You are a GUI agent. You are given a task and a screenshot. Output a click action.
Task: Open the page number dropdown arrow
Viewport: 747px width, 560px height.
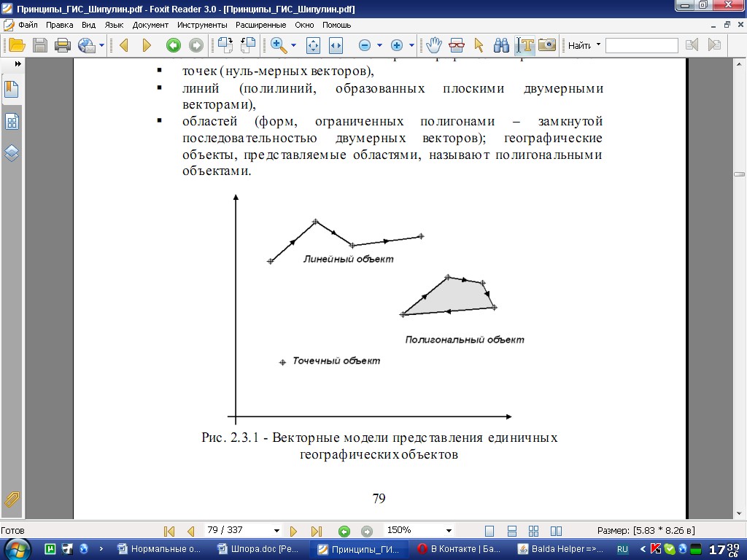(x=276, y=531)
